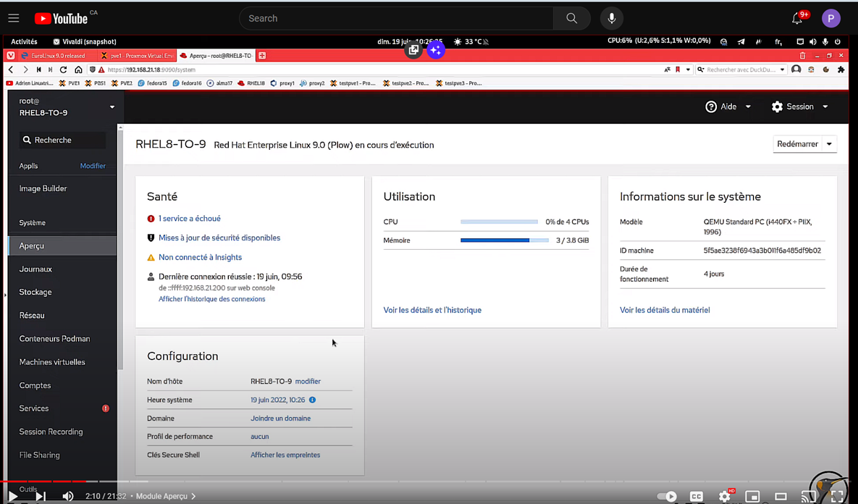Switch to the pve1 Proxmox tab
858x504 pixels.
(x=138, y=55)
